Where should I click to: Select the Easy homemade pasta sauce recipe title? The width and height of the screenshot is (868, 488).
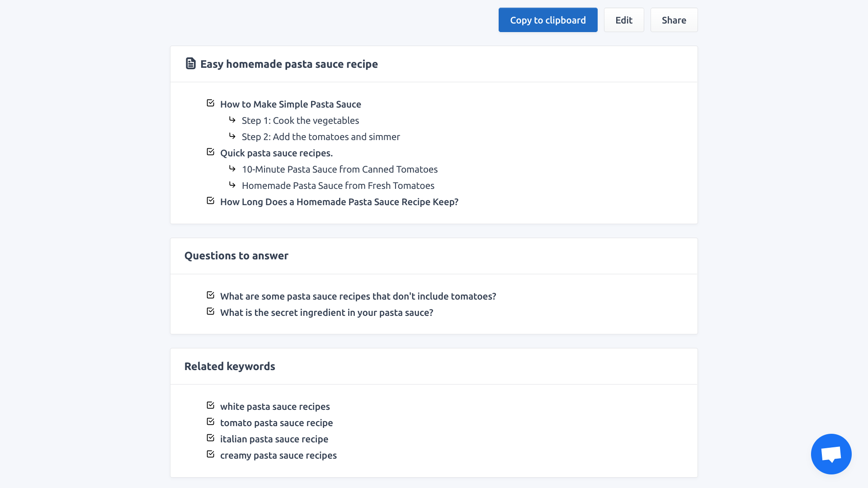(289, 64)
